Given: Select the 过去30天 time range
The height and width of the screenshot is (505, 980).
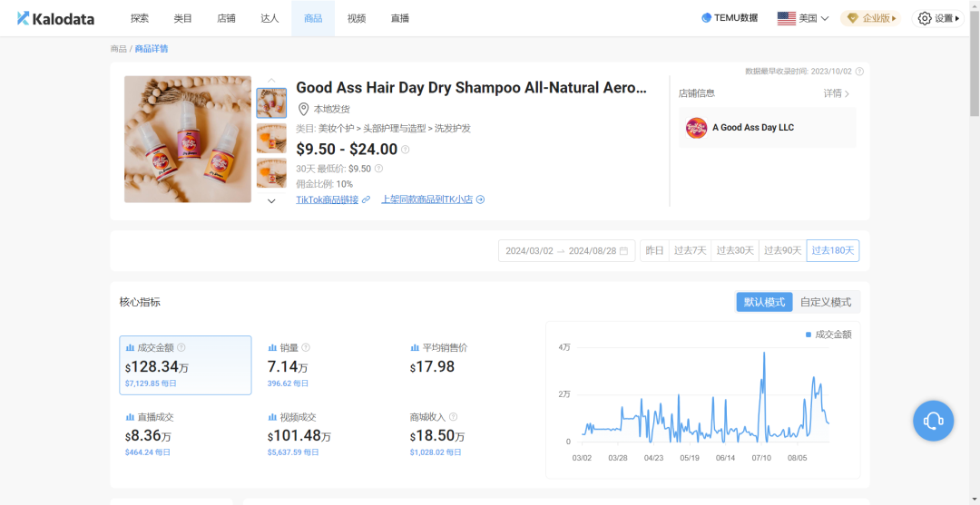Looking at the screenshot, I should [735, 251].
